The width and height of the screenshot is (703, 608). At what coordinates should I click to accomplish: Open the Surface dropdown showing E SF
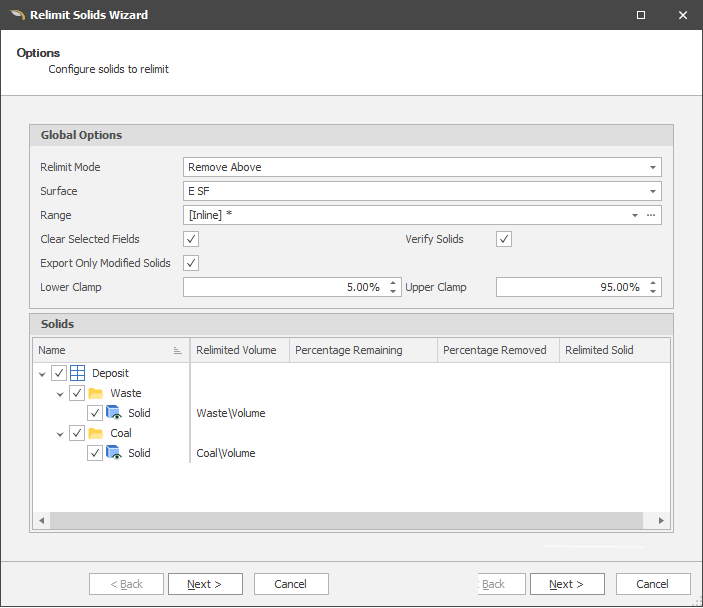pos(653,191)
